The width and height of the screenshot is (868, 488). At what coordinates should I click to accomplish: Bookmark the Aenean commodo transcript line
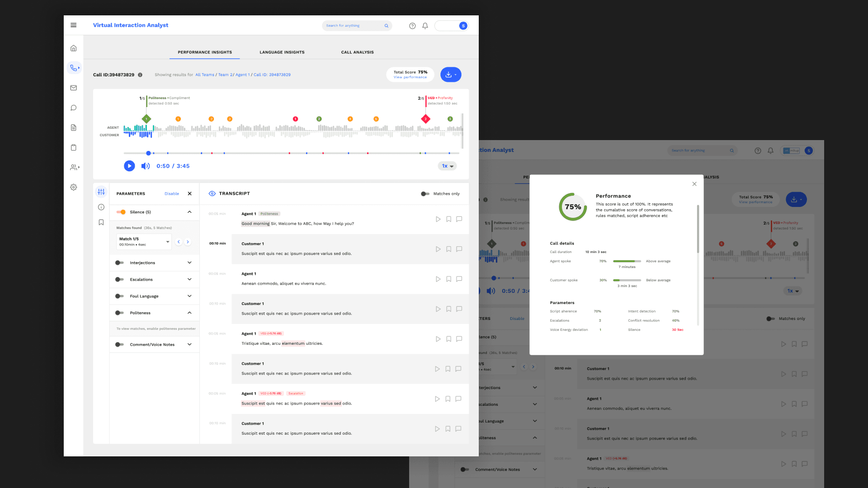(x=449, y=279)
